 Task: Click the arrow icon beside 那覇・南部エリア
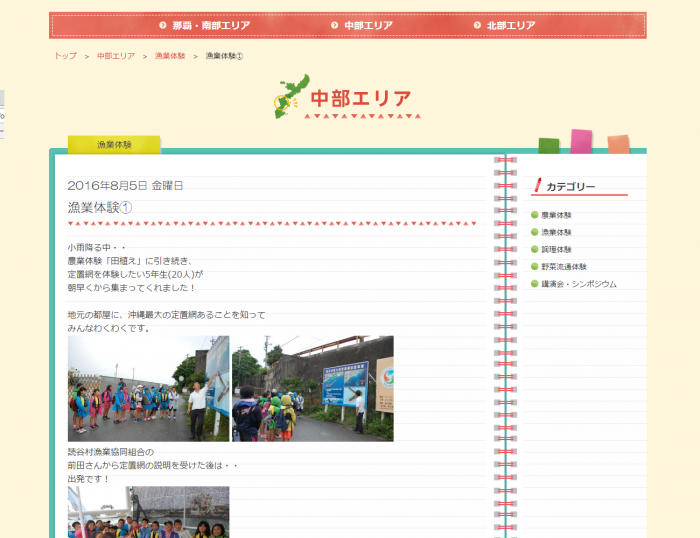[x=163, y=25]
